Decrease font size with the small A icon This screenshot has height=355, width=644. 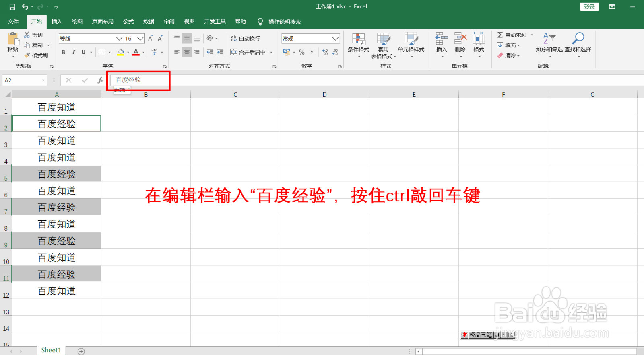pos(160,39)
